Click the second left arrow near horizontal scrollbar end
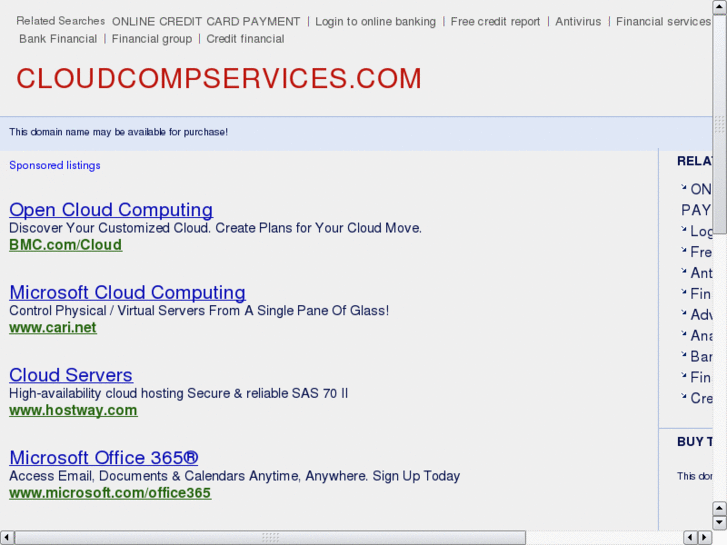The height and width of the screenshot is (545, 727). point(690,538)
